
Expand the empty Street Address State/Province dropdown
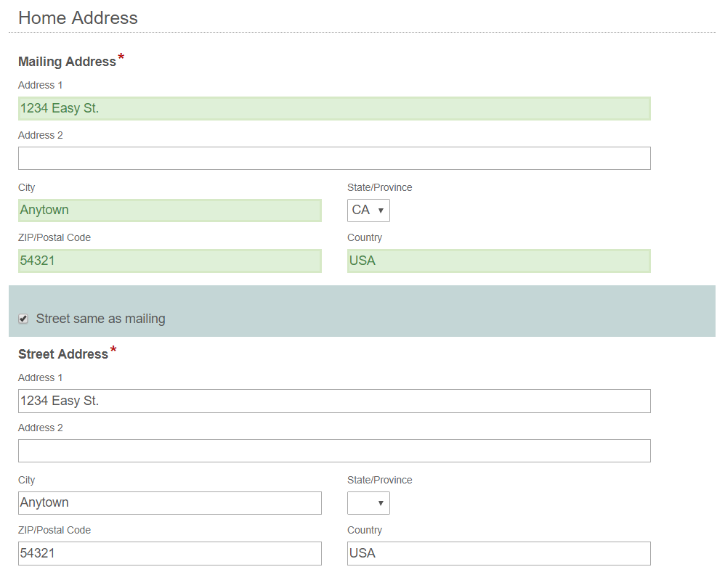click(x=368, y=503)
